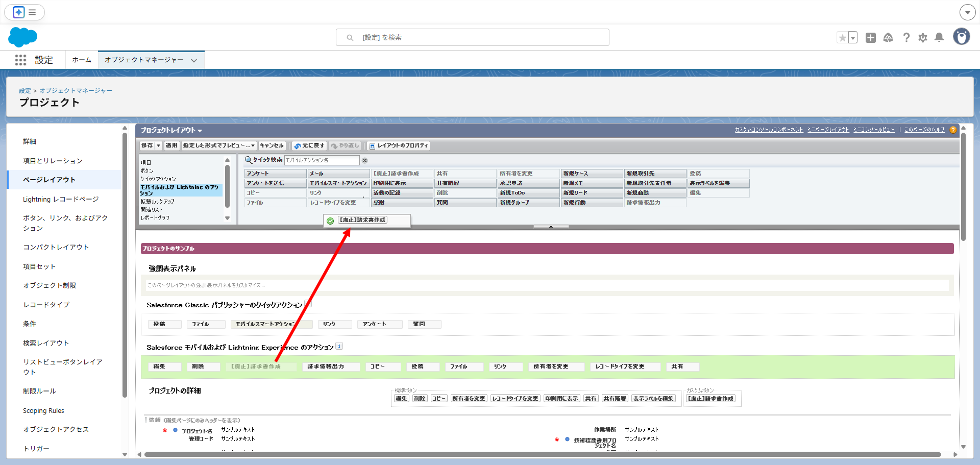
Task: Open コンパクトレイアウト in the sidebar
Action: pos(56,247)
